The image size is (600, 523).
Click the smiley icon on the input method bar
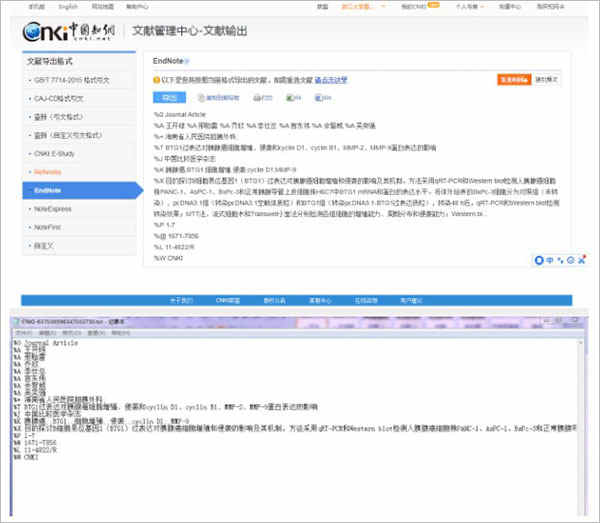click(x=571, y=260)
